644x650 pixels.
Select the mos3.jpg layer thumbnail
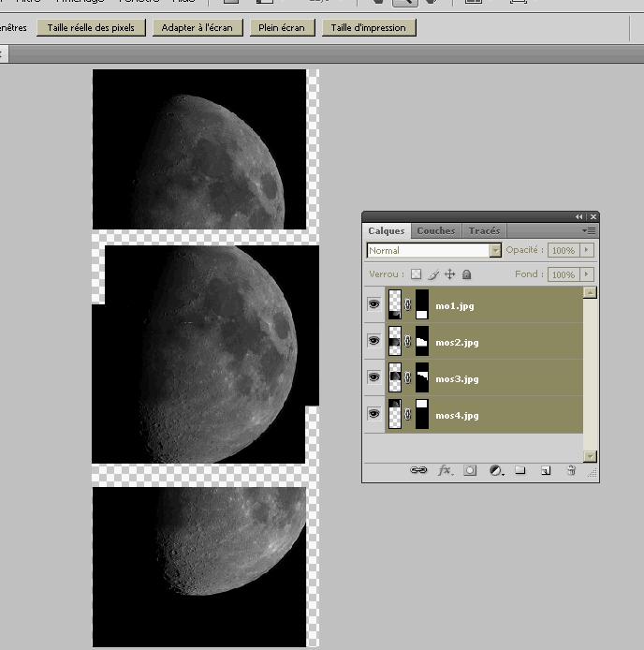coord(395,377)
